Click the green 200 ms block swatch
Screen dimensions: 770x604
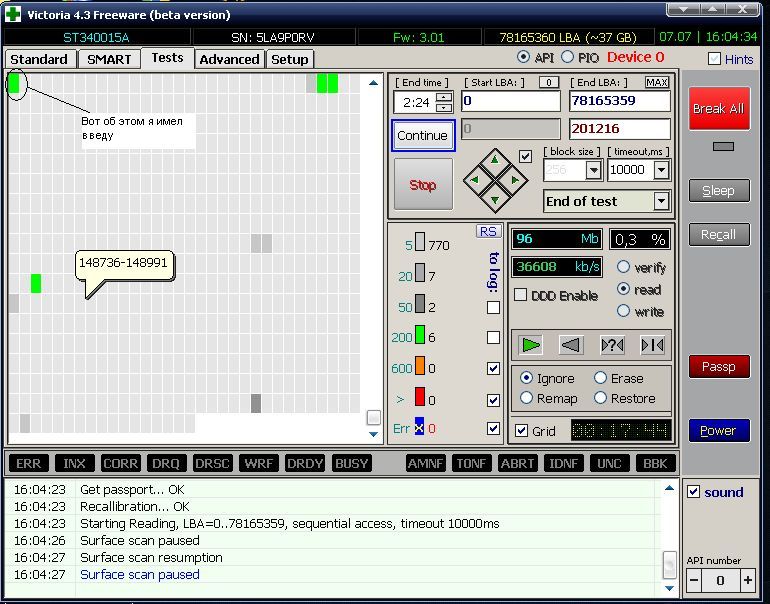click(x=420, y=335)
